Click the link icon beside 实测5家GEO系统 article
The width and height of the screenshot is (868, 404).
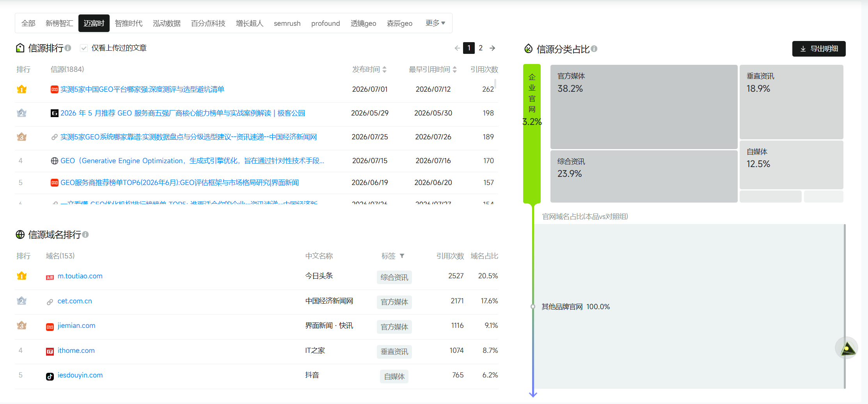[55, 137]
